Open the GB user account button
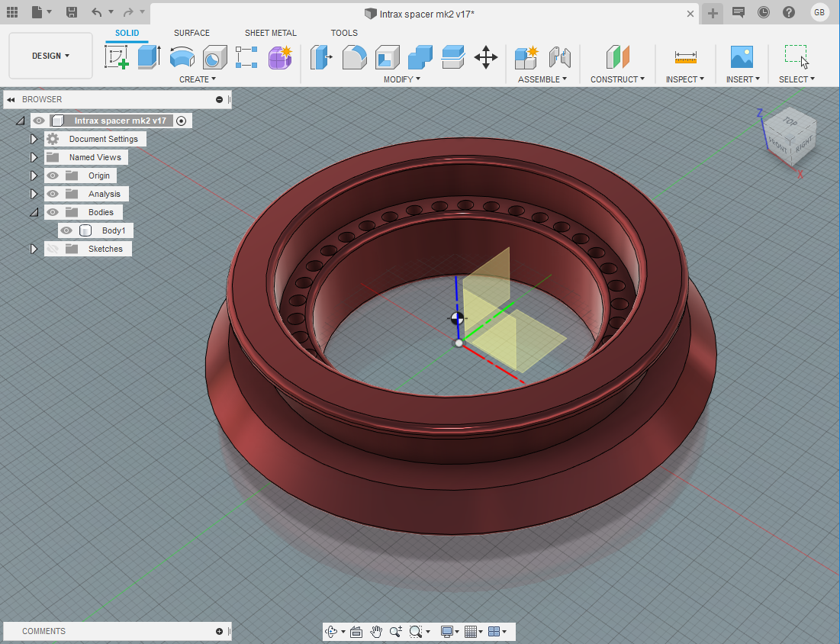This screenshot has height=644, width=840. pos(819,12)
